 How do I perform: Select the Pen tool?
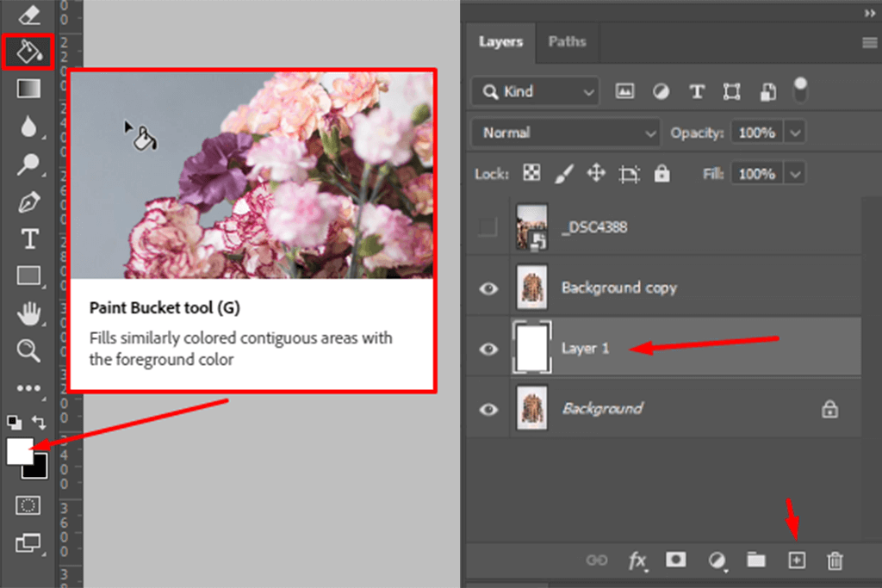[x=28, y=202]
